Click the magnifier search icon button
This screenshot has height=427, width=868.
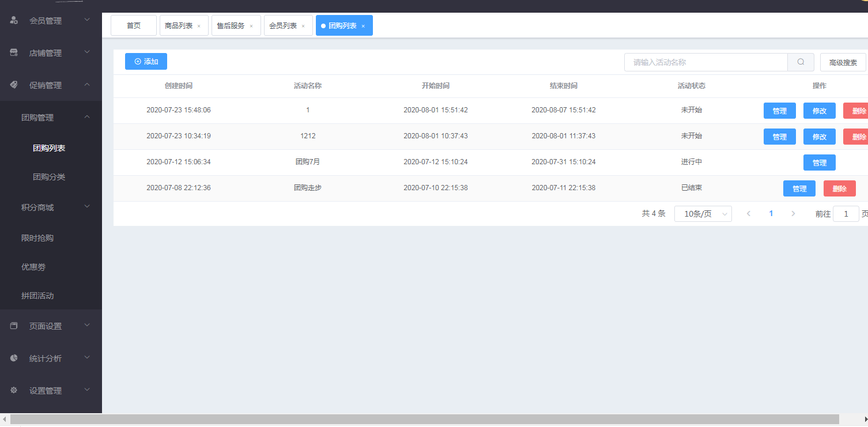pos(801,62)
